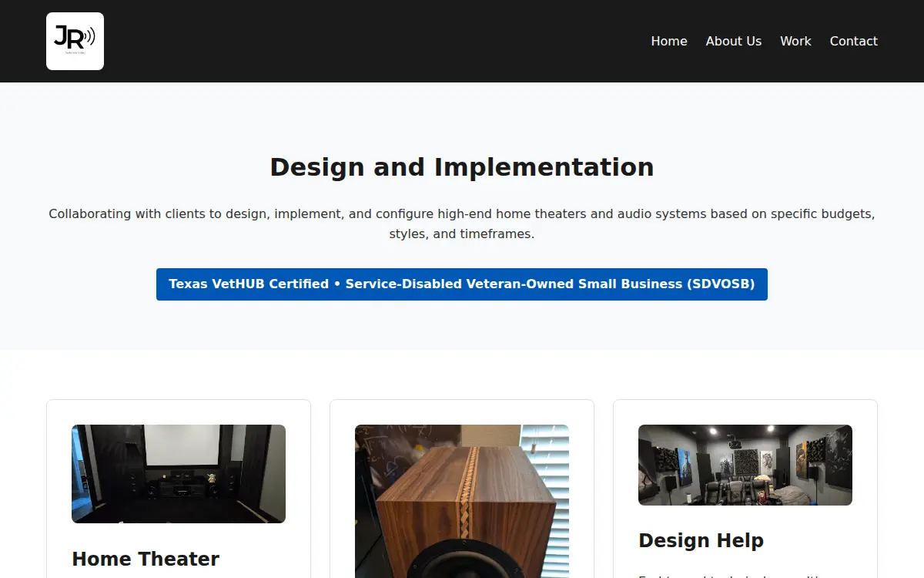Go to the About Us page

coord(734,41)
